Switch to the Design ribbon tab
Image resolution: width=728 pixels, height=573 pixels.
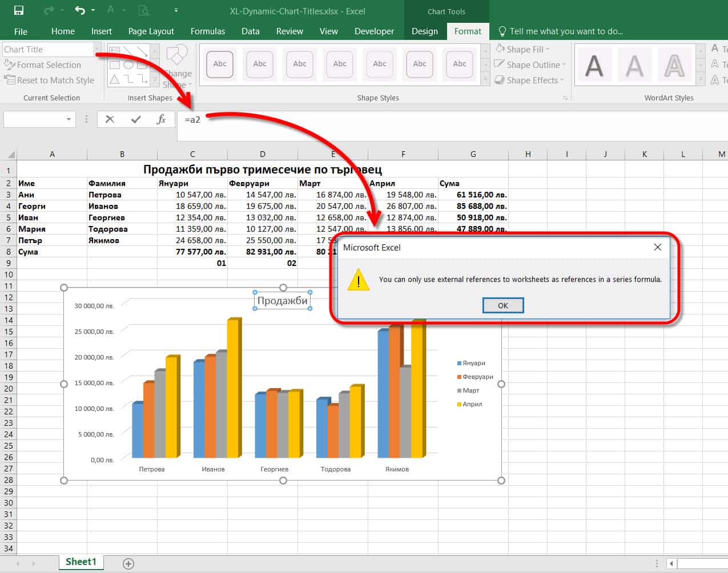click(424, 31)
